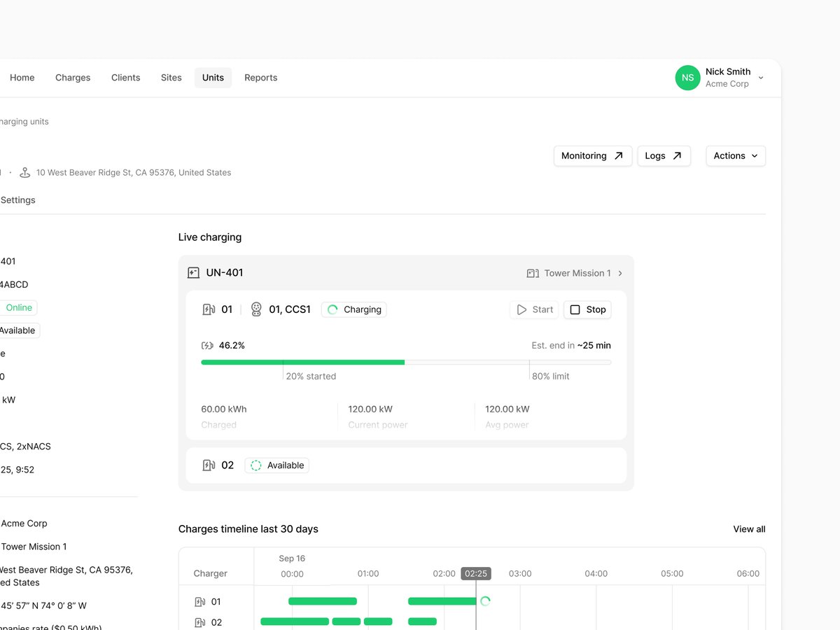Click the 60.00 kWh charged value
The image size is (840, 630).
tap(224, 409)
